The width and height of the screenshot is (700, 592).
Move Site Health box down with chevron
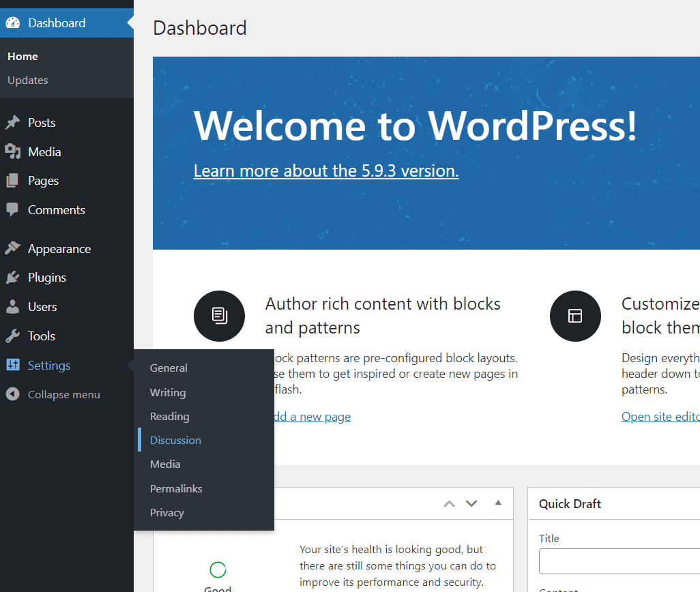point(471,503)
